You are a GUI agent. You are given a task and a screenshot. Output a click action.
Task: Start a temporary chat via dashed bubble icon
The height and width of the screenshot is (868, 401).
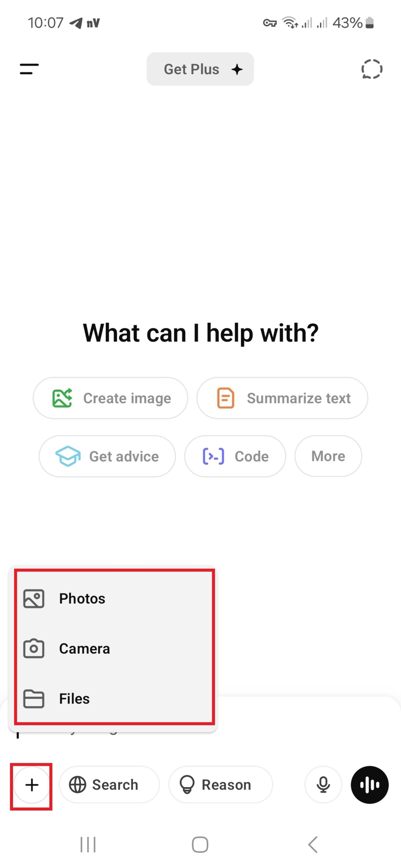click(372, 69)
